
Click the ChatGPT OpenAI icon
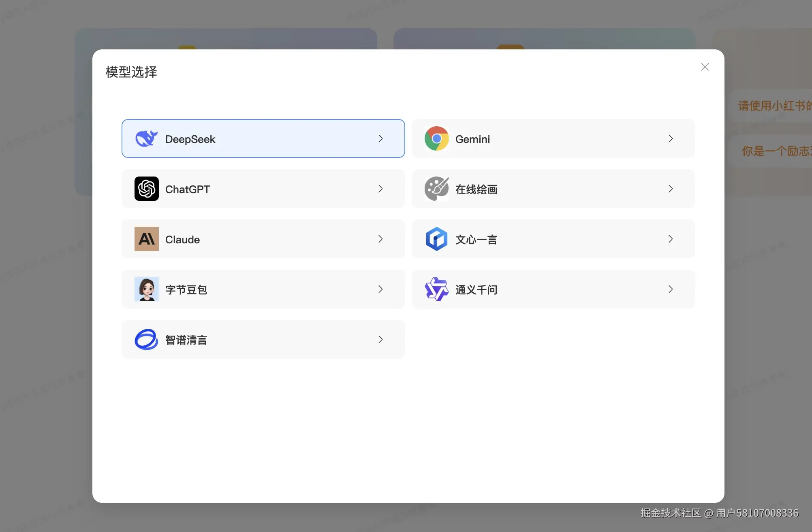click(146, 189)
